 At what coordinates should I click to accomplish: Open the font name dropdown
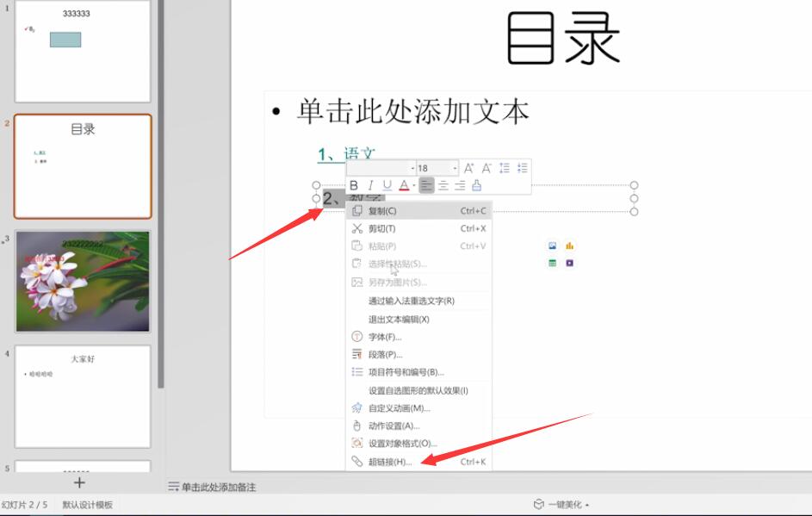412,168
